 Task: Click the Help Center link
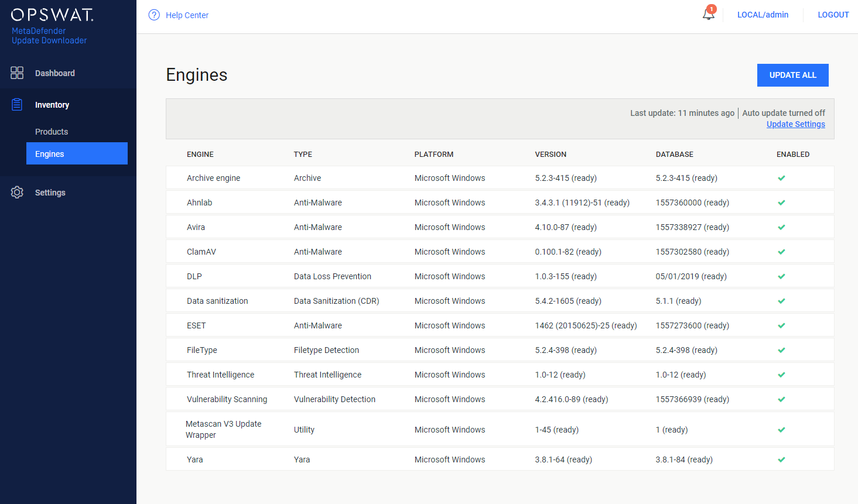click(x=187, y=15)
